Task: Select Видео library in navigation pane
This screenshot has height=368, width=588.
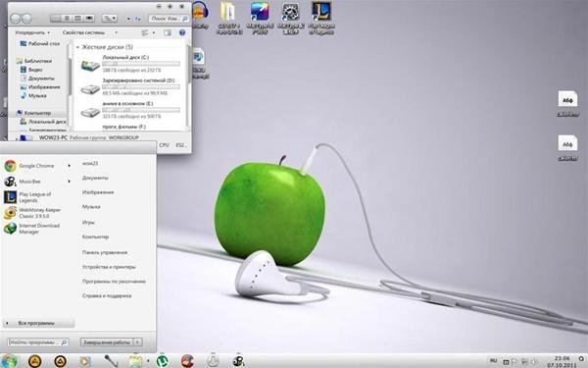Action: coord(31,70)
